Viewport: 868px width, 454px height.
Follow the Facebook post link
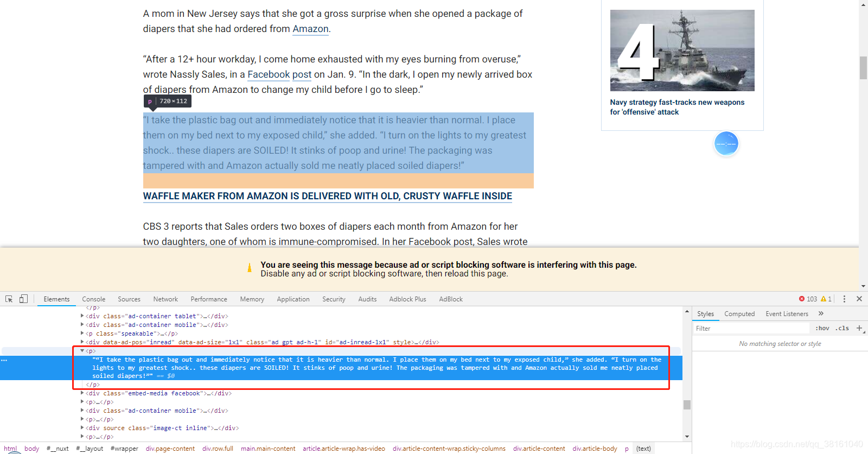point(279,74)
